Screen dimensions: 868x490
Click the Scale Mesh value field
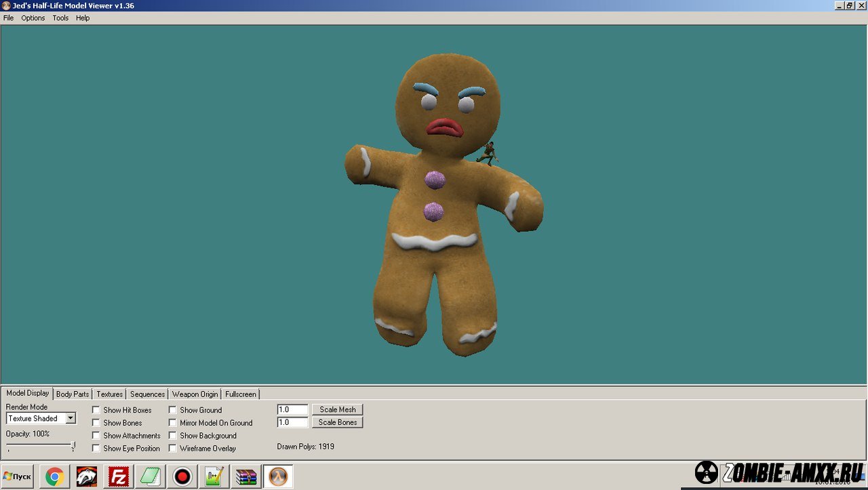(293, 410)
